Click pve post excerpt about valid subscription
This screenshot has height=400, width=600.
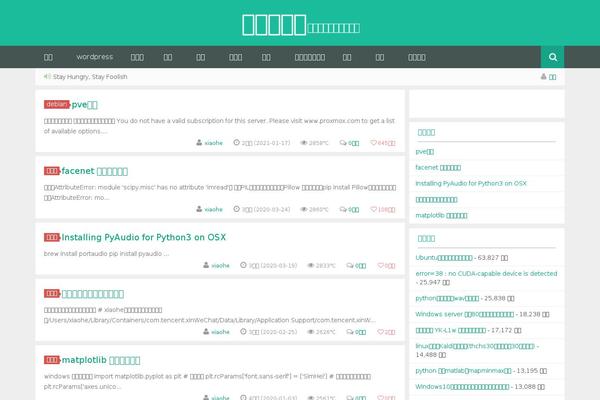[x=219, y=126]
